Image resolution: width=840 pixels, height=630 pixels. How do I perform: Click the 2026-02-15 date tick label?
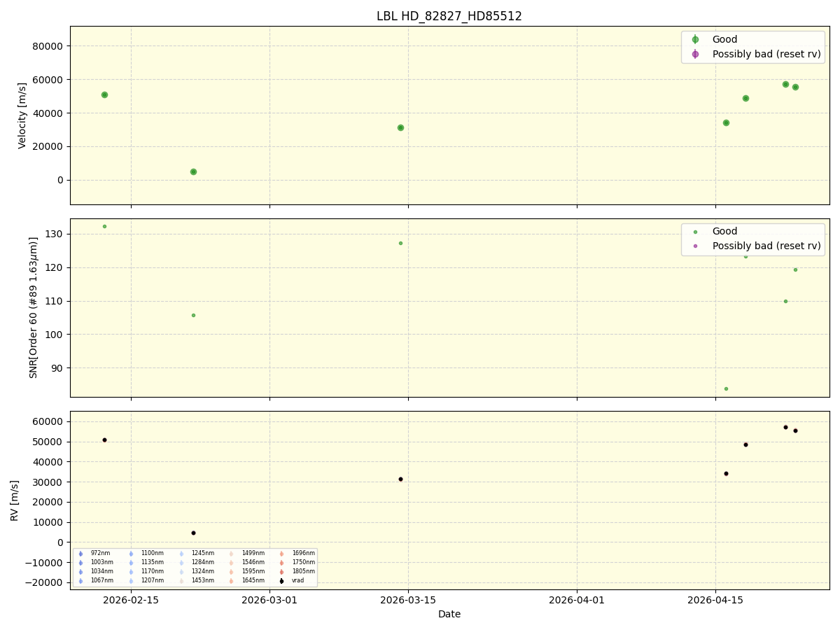tap(131, 600)
